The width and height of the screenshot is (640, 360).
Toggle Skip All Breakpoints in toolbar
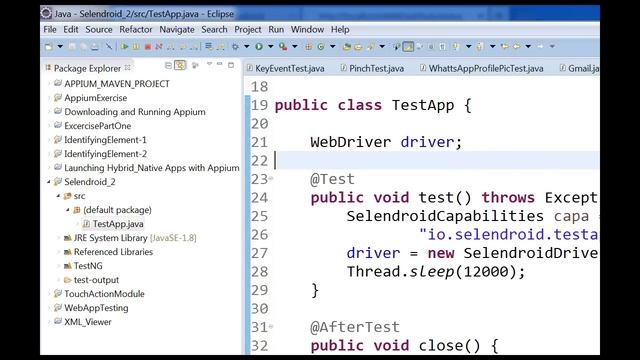point(109,47)
